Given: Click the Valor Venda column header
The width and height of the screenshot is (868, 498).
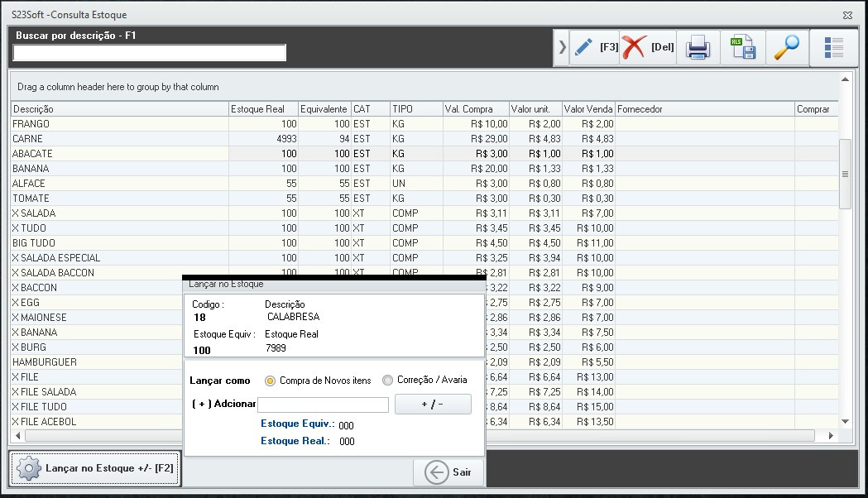Looking at the screenshot, I should coord(587,109).
